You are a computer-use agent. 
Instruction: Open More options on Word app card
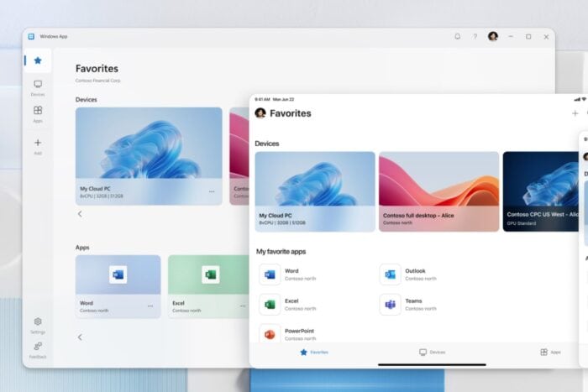(150, 306)
